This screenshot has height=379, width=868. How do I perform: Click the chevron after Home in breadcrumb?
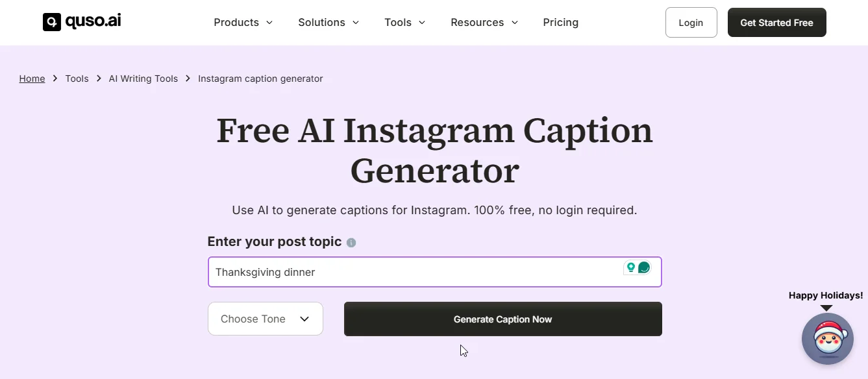[55, 79]
